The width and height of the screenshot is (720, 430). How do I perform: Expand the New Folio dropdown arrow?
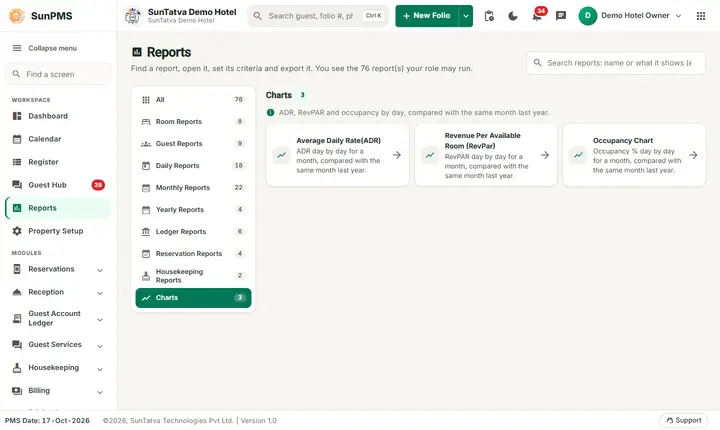click(x=466, y=16)
